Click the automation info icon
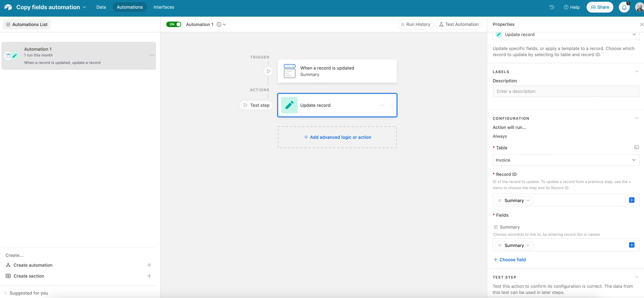Viewport: 644px width, 298px height. coord(219,24)
